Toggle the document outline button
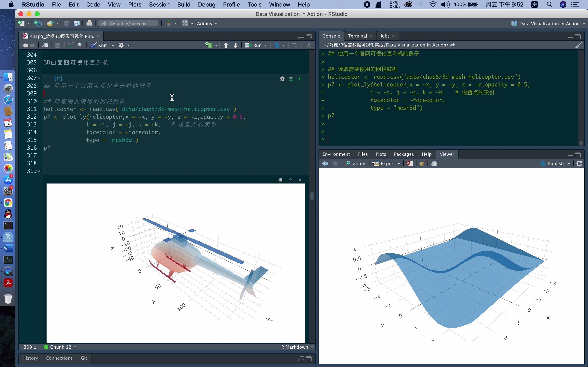The image size is (588, 367). pyautogui.click(x=294, y=45)
